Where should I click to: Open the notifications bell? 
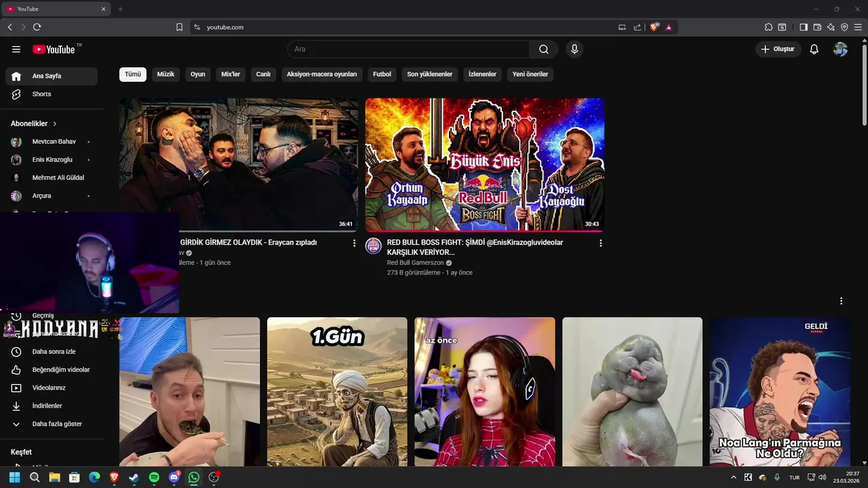tap(814, 49)
